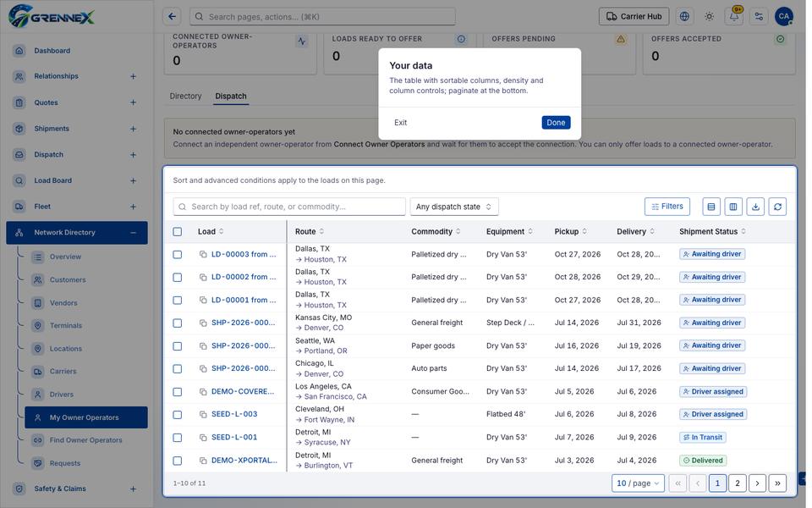The image size is (812, 508).
Task: Tick the SEED-L-003 row checkbox
Action: point(178,415)
